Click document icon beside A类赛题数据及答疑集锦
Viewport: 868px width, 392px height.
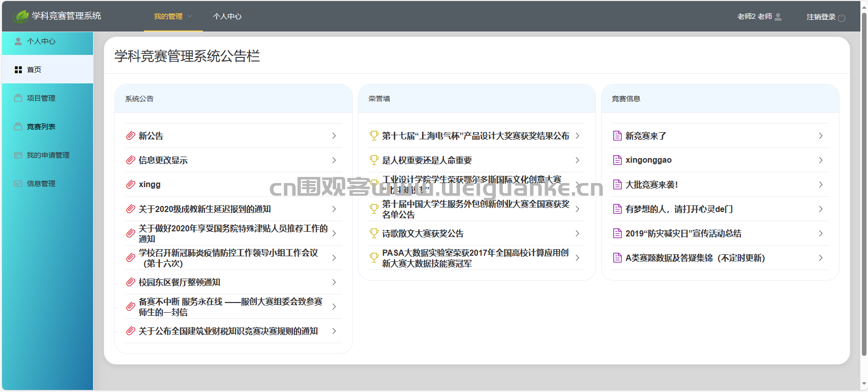(x=617, y=258)
